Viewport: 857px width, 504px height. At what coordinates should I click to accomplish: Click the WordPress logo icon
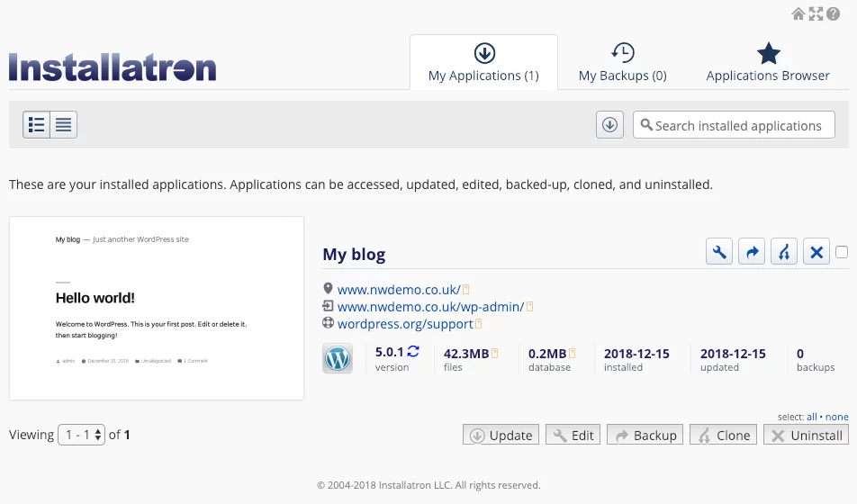coord(338,358)
